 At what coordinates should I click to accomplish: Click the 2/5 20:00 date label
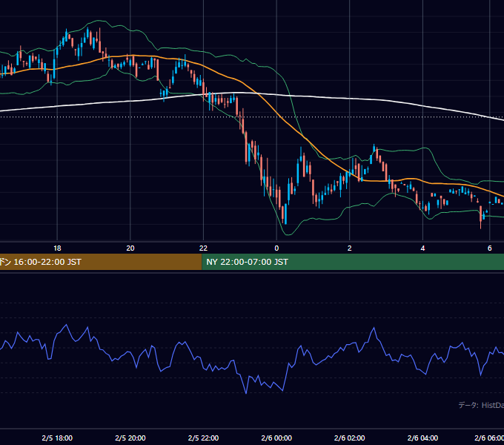130,438
